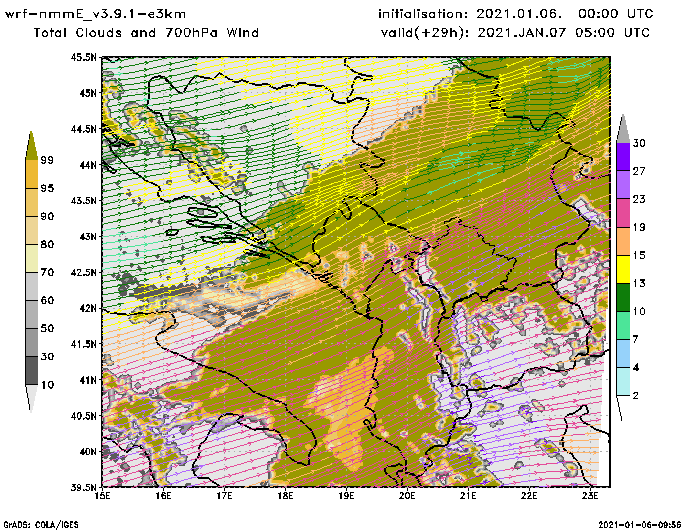
Task: Click the 40N latitude label
Action: (x=88, y=451)
